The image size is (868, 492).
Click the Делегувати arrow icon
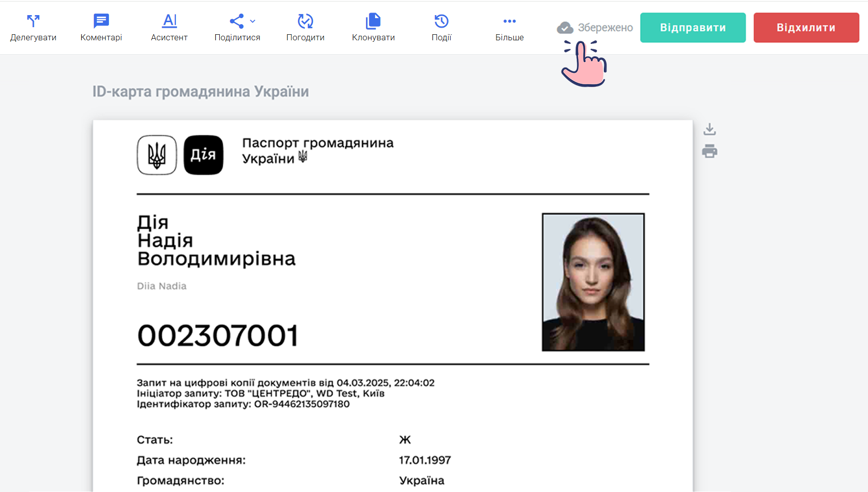[33, 21]
